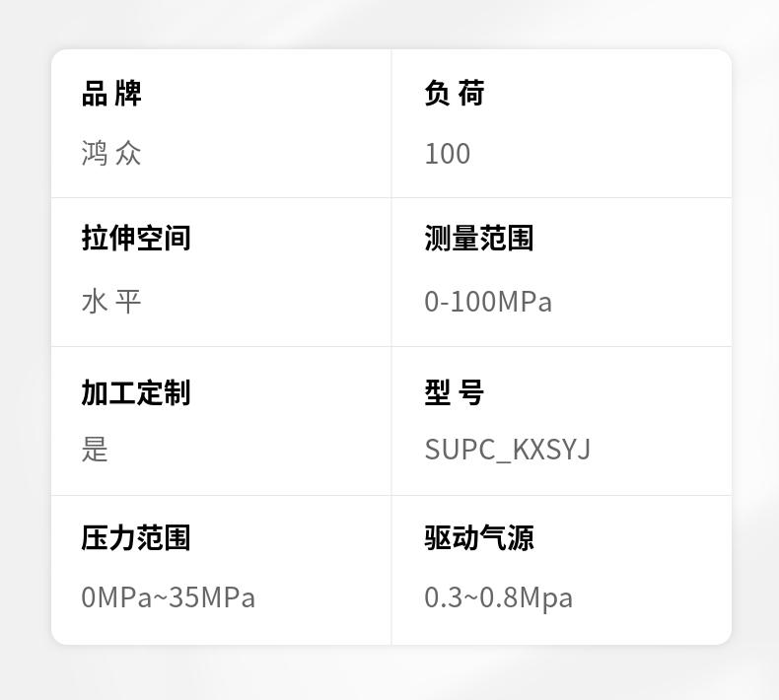779x700 pixels.
Task: Select the 0-100MPa measurement value
Action: pyautogui.click(x=488, y=302)
